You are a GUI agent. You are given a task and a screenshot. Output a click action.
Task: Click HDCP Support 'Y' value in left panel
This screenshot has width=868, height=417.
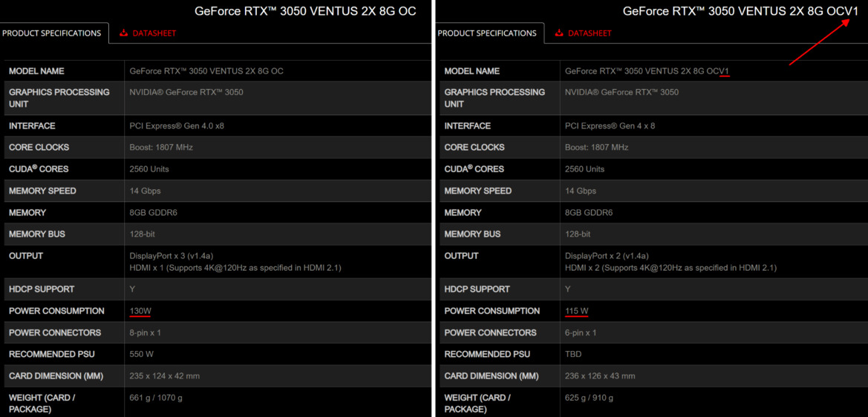[x=132, y=289]
